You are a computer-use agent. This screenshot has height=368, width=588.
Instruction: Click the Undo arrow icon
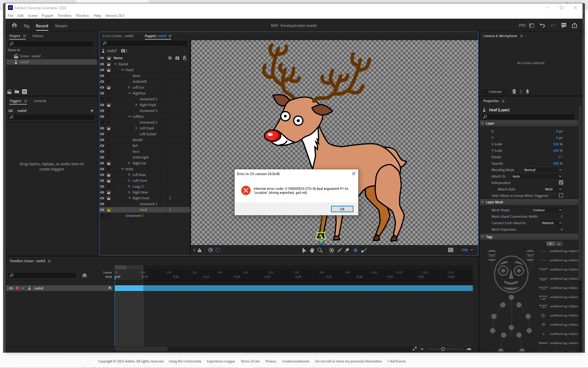pos(542,25)
